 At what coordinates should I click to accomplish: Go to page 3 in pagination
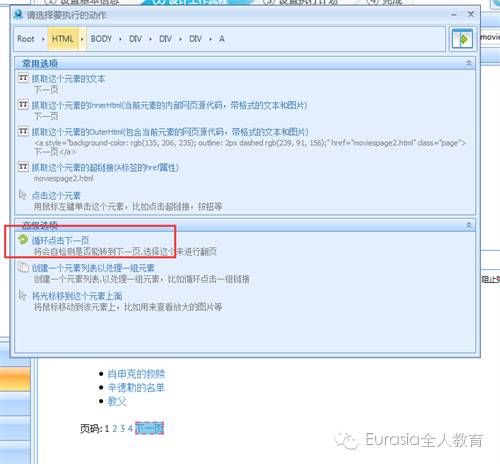click(123, 428)
